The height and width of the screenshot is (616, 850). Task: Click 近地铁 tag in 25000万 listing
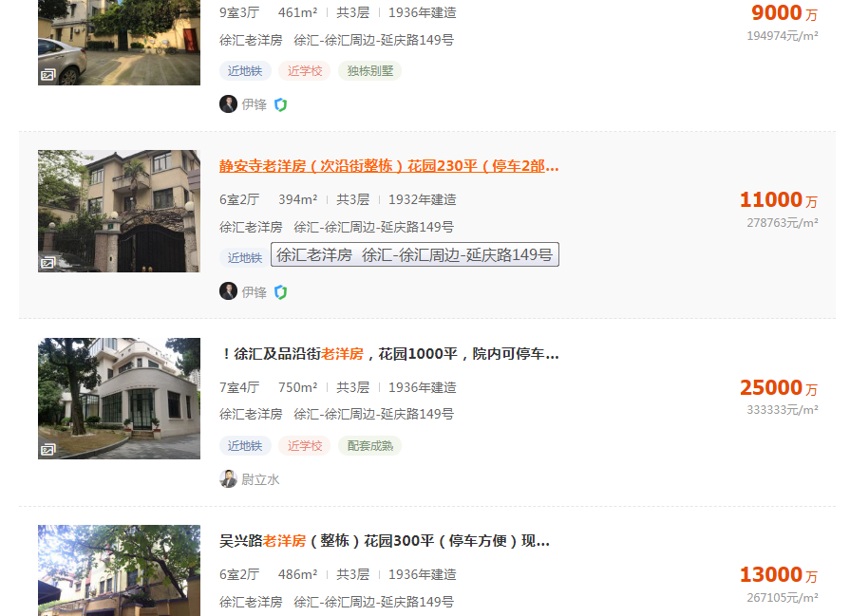pyautogui.click(x=245, y=446)
